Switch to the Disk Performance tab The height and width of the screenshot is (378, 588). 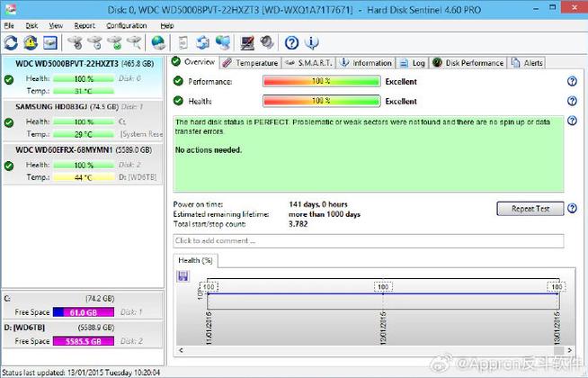[x=468, y=63]
